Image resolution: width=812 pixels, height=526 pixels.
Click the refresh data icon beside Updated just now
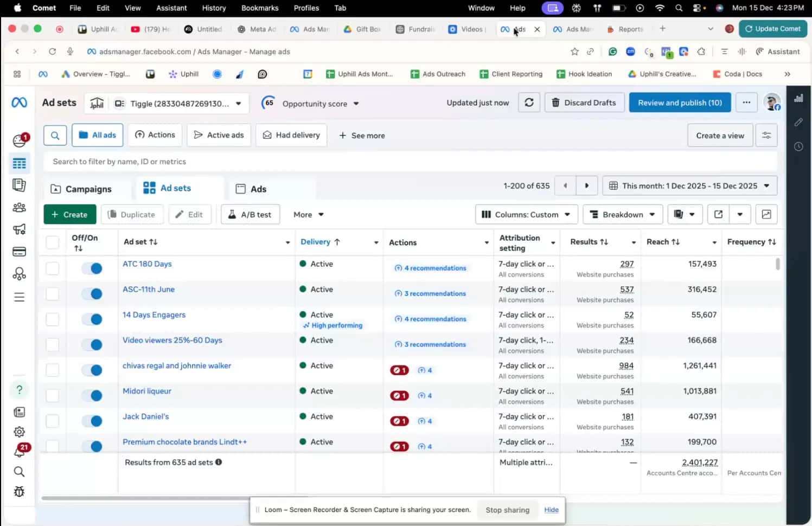529,102
